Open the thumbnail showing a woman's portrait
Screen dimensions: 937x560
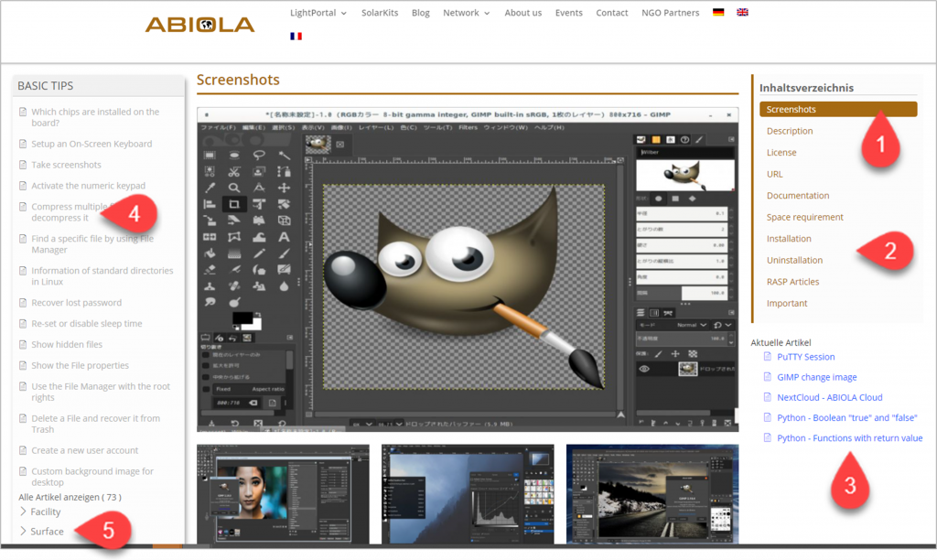(283, 492)
